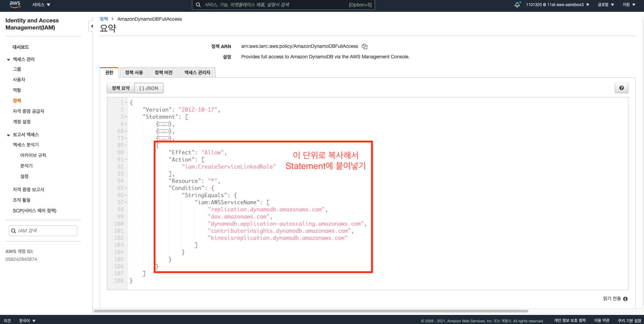The width and height of the screenshot is (644, 324).
Task: Click the policy ARN text
Action: (299, 46)
